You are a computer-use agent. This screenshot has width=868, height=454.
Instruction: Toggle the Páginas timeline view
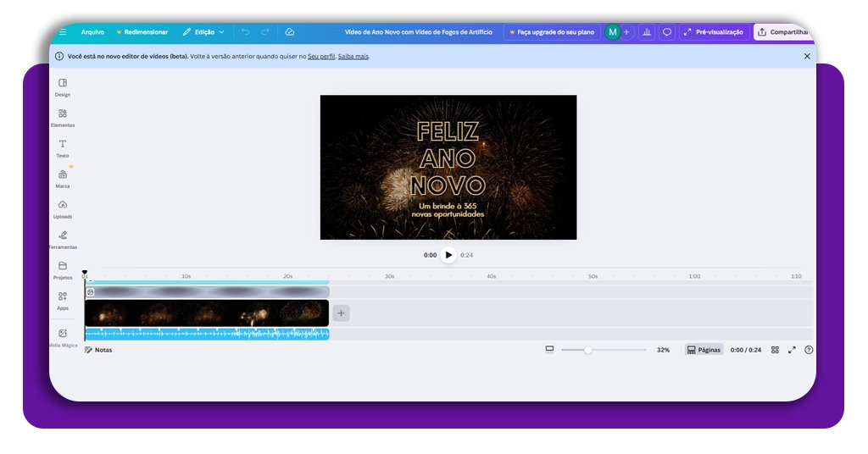click(704, 350)
